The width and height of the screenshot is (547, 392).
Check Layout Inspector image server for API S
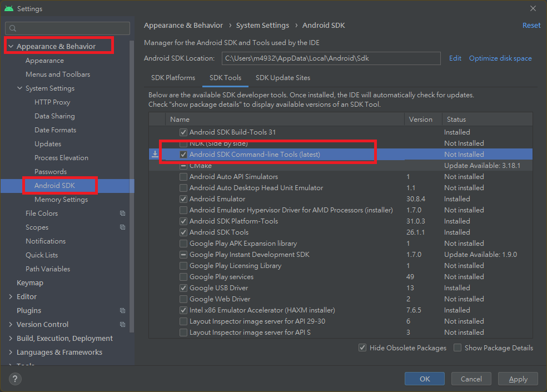tap(183, 333)
